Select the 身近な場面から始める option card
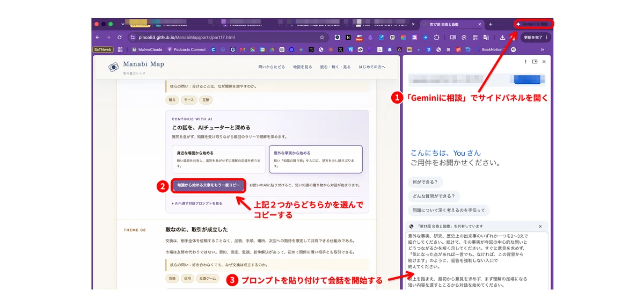Screen dimensions: 644x305 [218, 159]
